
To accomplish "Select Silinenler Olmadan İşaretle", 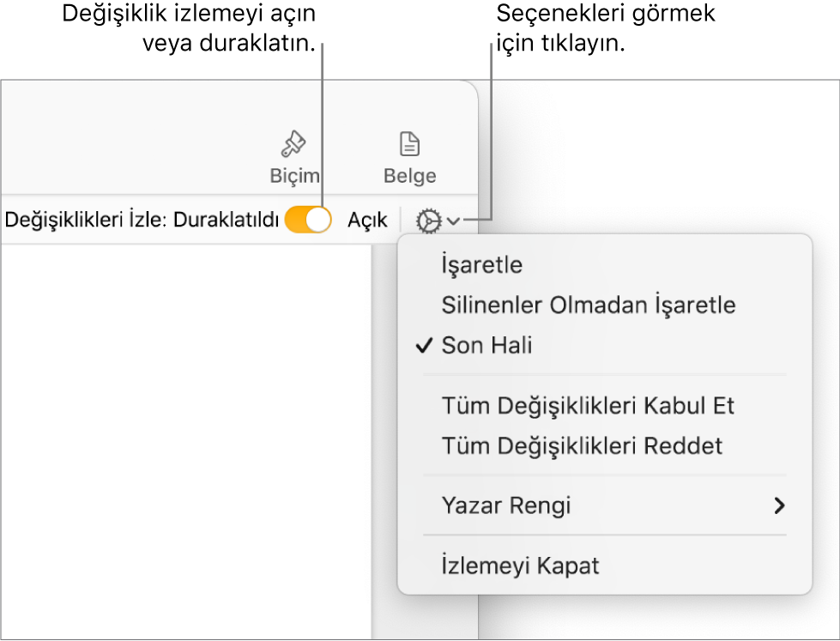I will click(588, 305).
